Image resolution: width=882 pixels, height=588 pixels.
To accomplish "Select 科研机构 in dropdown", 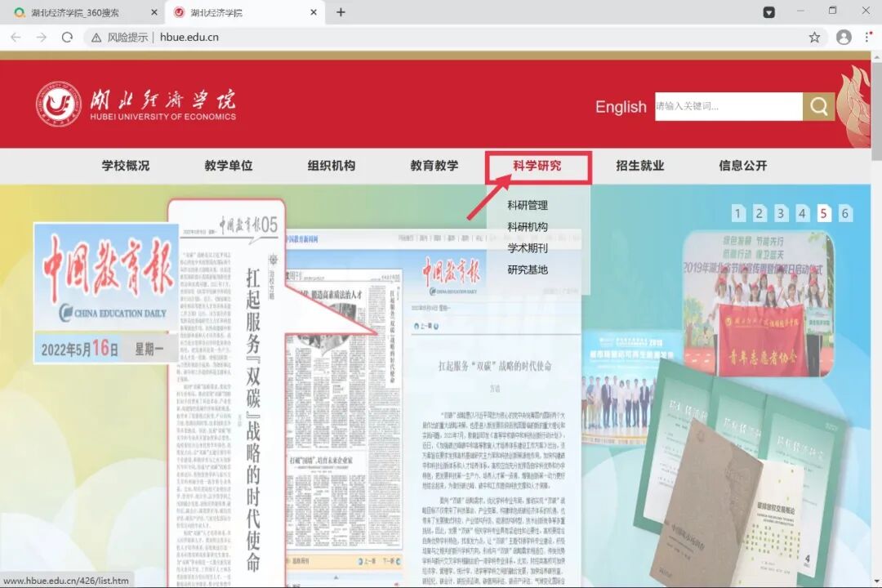I will 528,227.
